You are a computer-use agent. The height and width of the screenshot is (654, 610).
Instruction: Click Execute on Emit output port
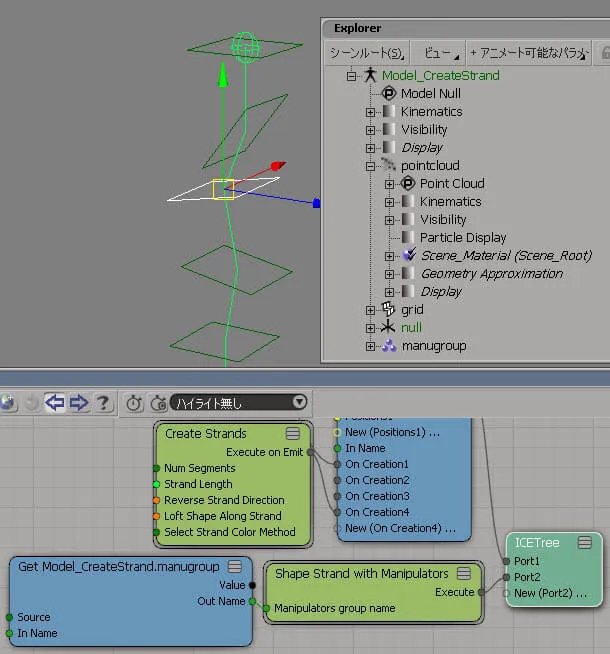[310, 452]
